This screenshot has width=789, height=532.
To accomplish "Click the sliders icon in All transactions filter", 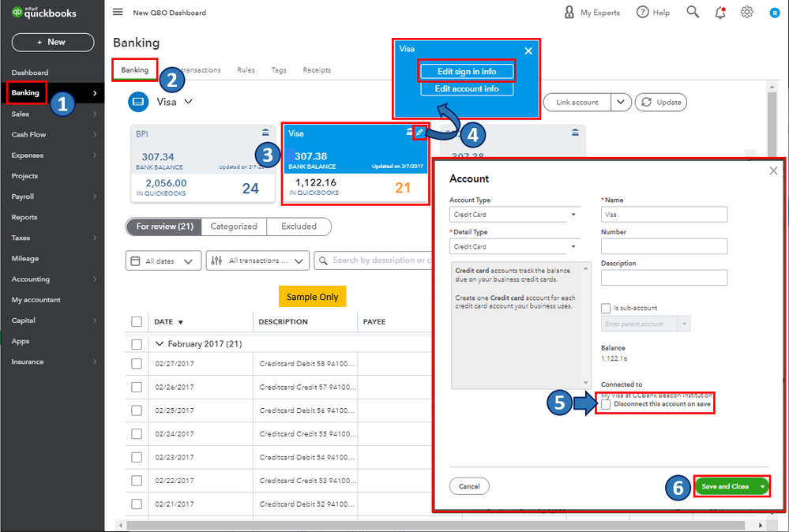I will pyautogui.click(x=216, y=260).
